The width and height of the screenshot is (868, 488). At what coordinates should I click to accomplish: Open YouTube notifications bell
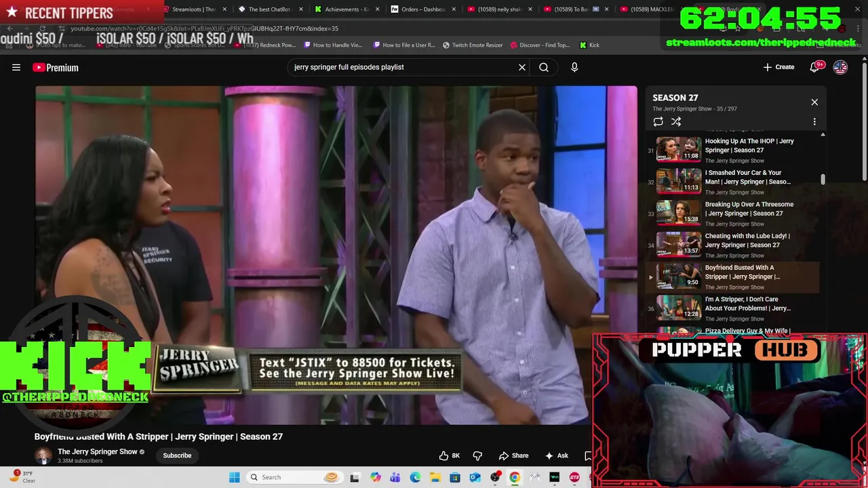tap(816, 67)
